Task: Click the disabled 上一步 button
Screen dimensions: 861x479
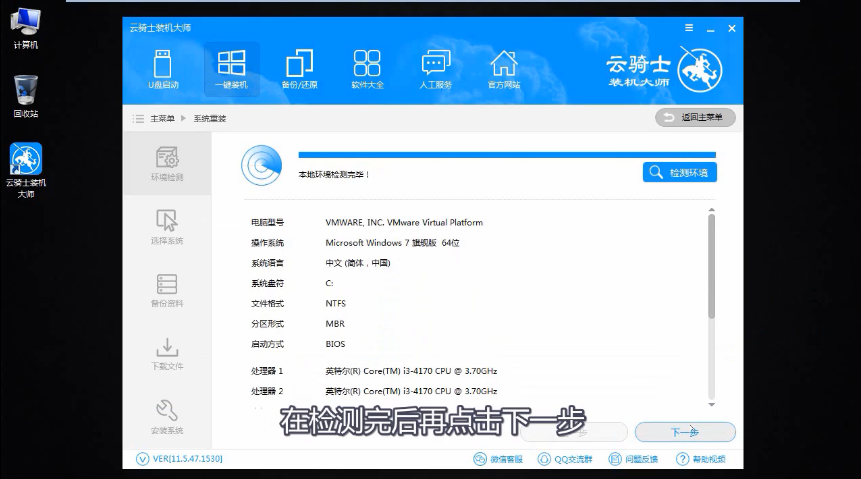Action: tap(574, 432)
